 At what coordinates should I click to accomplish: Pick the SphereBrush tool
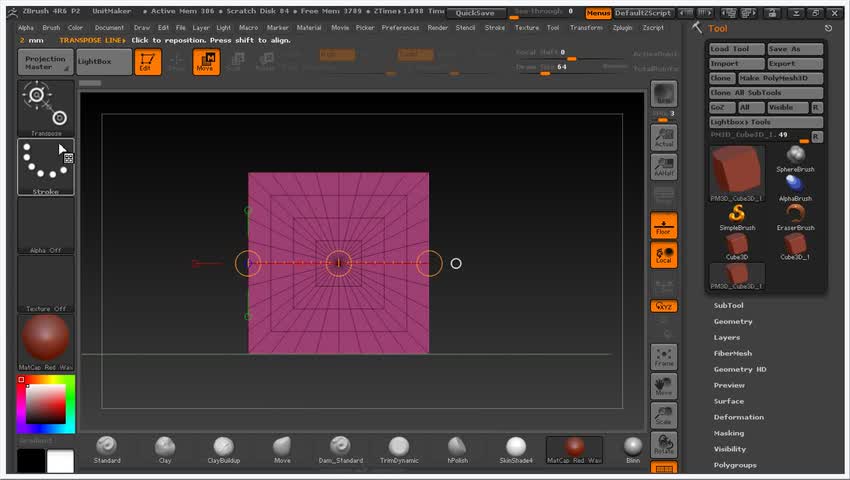tap(795, 158)
